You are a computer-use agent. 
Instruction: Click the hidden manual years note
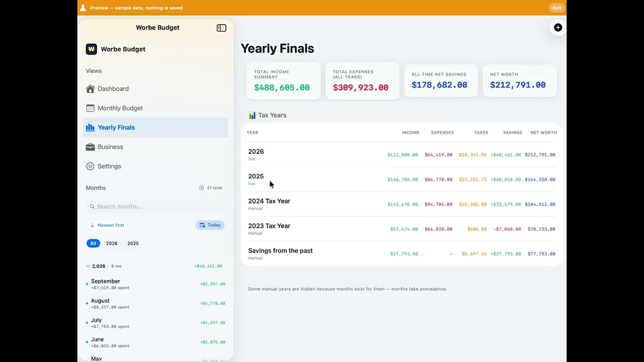(347, 289)
